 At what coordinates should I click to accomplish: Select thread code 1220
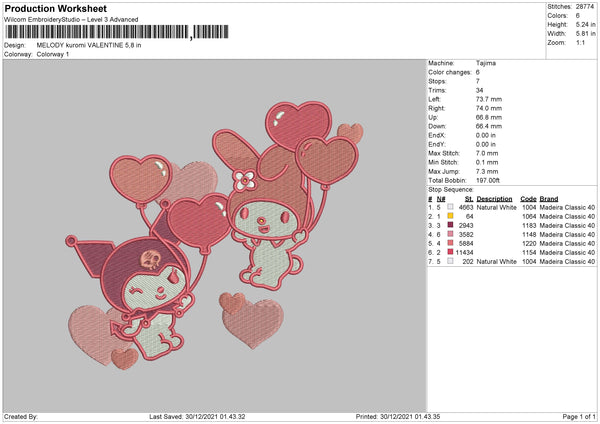(529, 243)
